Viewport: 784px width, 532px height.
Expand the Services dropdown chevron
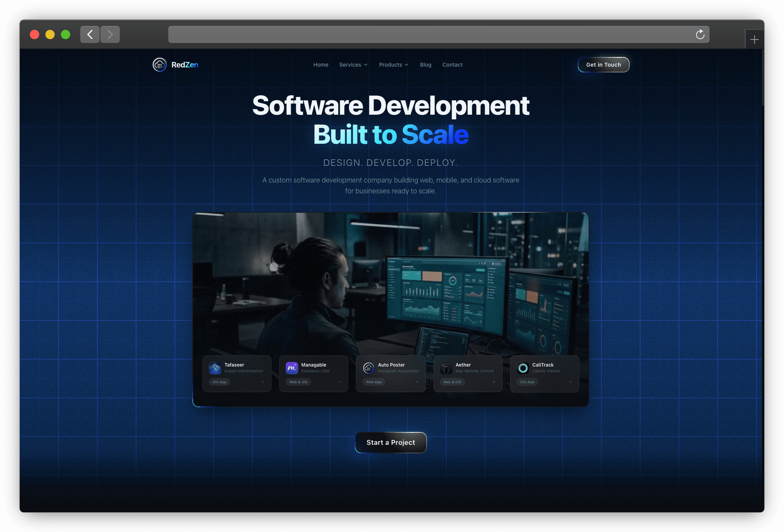[366, 65]
